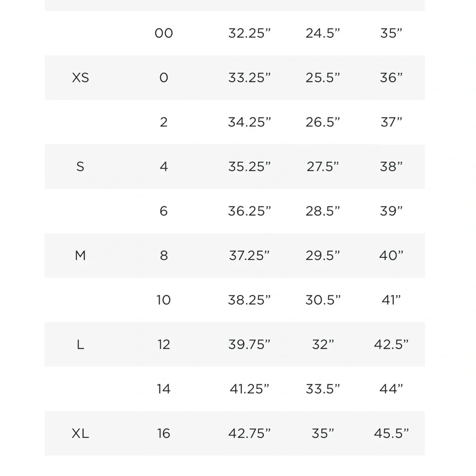Select numeric size 10 cell

click(x=164, y=300)
